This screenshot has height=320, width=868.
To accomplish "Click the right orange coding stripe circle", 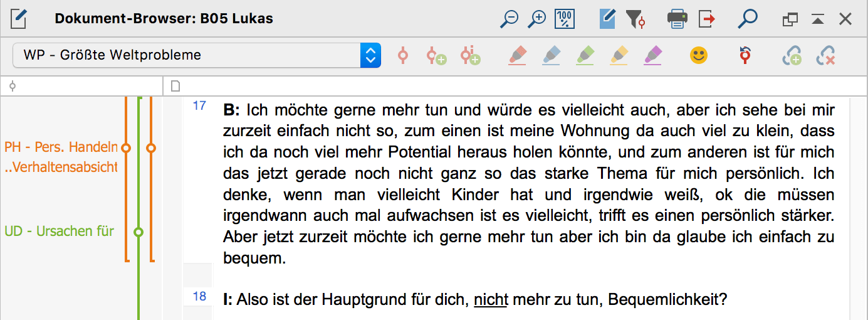I will (x=150, y=148).
